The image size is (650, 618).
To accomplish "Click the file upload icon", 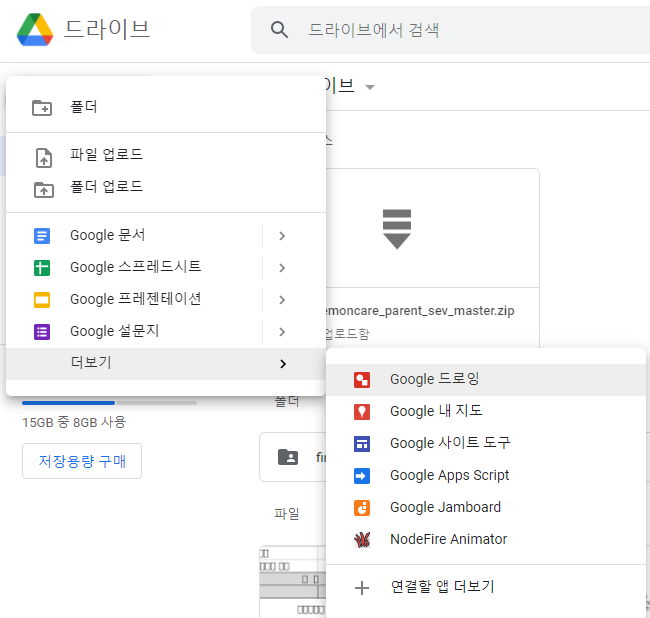I will pos(44,158).
